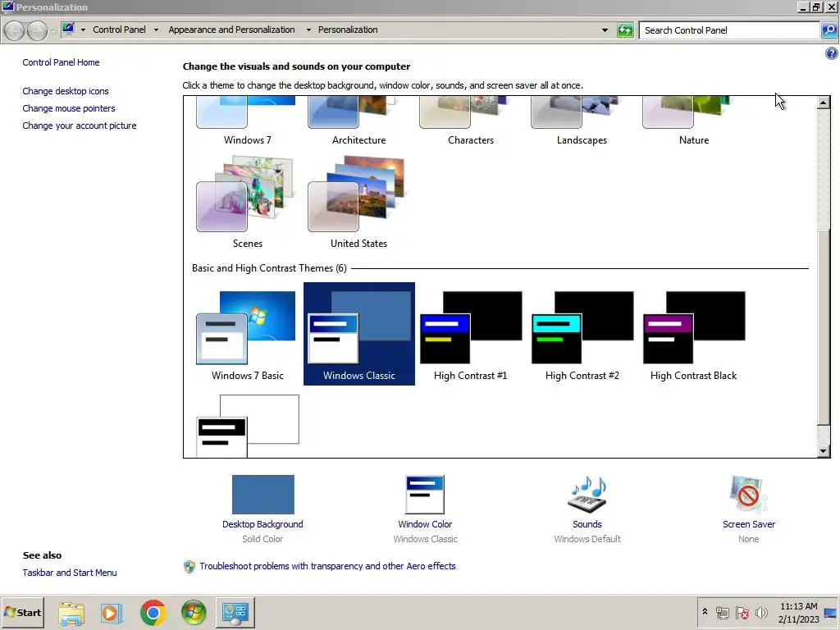Open Desktop Background settings icon
Screen dimensions: 840x630
263,495
